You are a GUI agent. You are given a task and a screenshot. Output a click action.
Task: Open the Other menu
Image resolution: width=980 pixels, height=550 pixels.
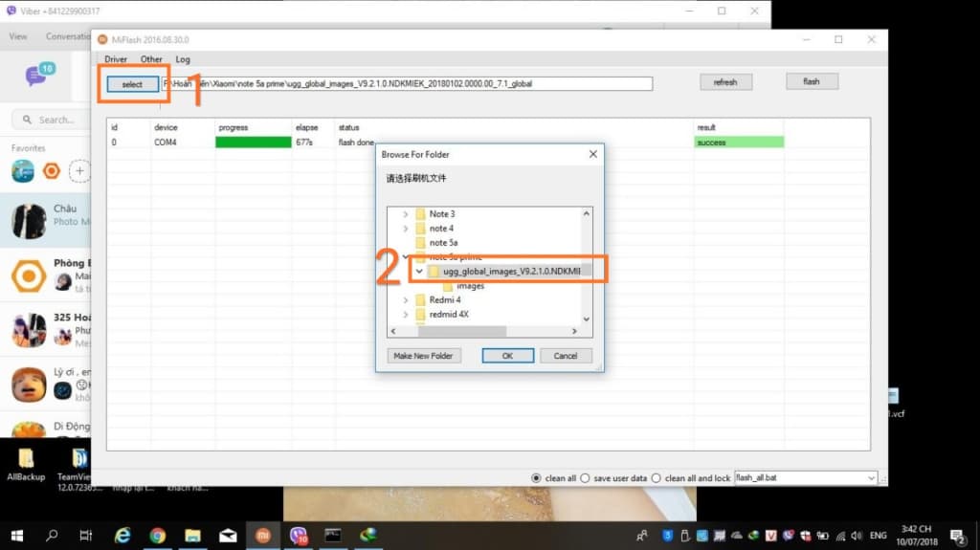point(151,59)
